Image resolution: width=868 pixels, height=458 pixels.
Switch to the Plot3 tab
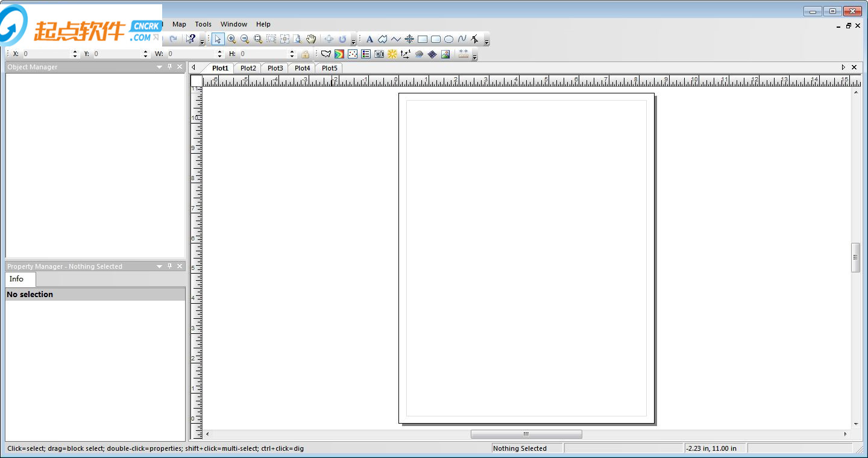275,68
